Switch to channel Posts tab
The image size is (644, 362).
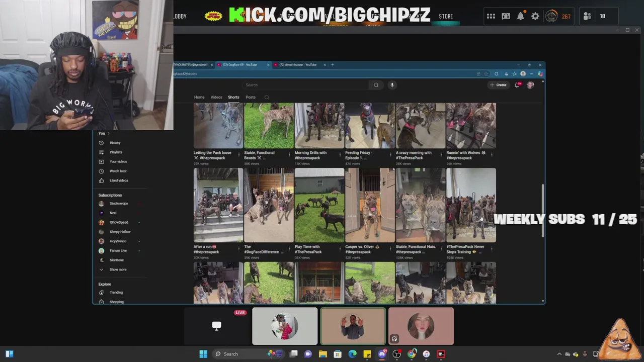[x=251, y=97]
